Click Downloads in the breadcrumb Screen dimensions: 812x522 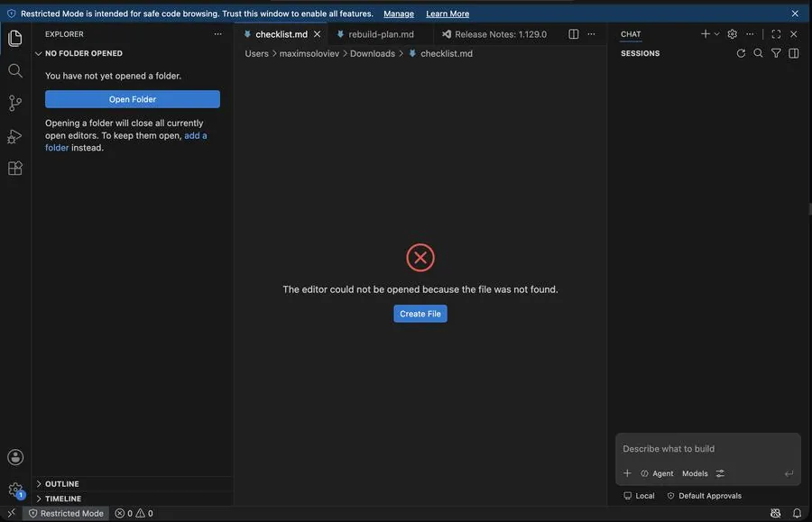click(372, 53)
